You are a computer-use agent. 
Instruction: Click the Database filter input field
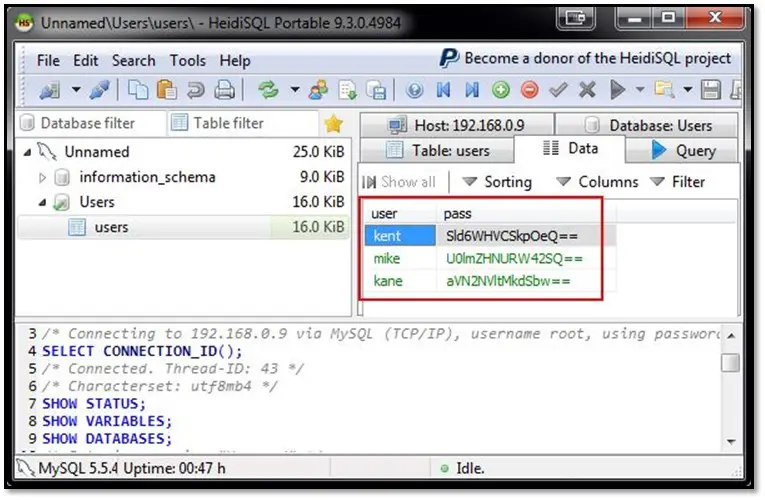click(x=87, y=123)
